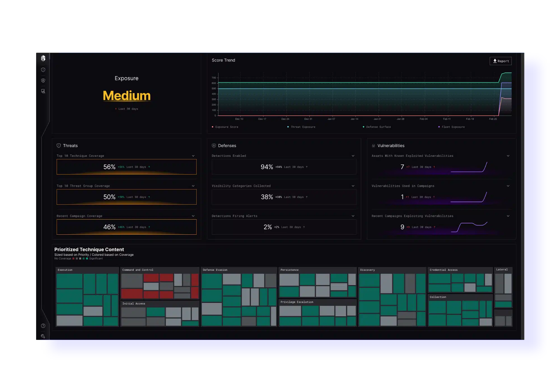The width and height of the screenshot is (560, 392).
Task: Click the Threats panel heading
Action: [x=70, y=146]
